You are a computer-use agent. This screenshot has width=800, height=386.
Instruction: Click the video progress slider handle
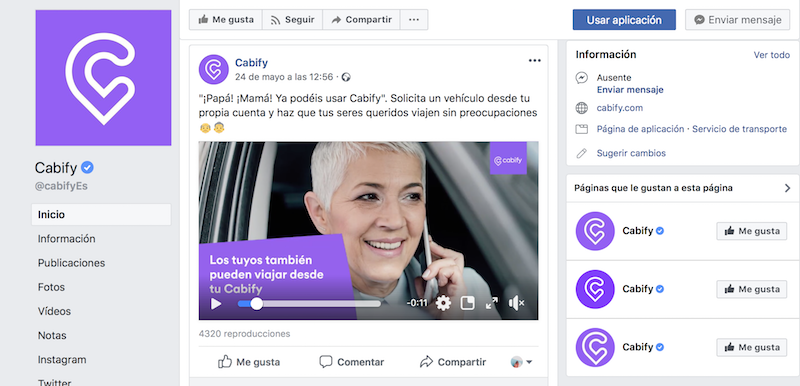pyautogui.click(x=257, y=304)
